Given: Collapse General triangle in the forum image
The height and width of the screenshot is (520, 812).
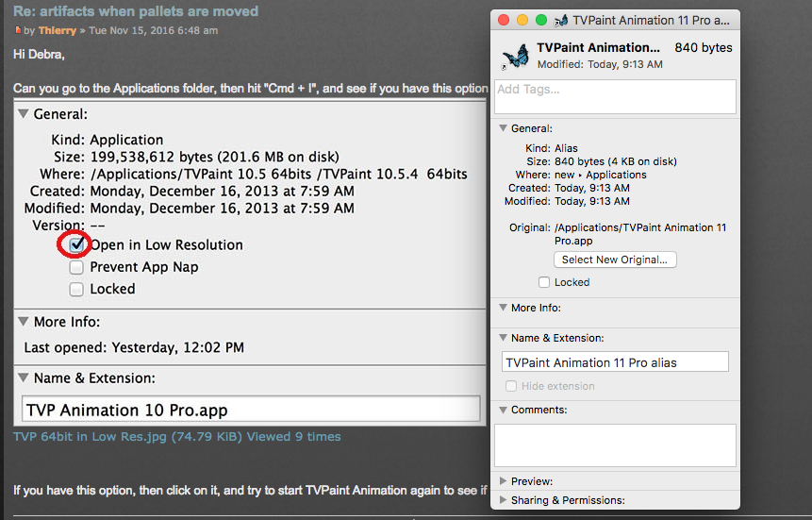Looking at the screenshot, I should coord(23,113).
